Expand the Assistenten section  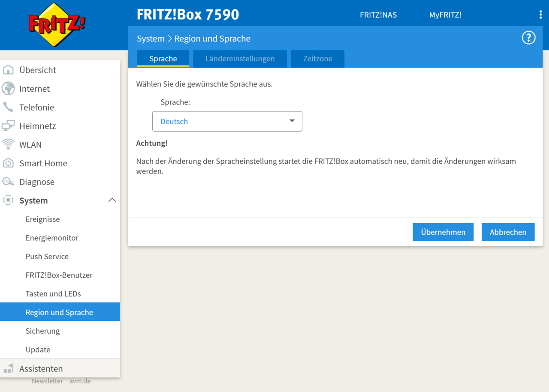(x=41, y=368)
